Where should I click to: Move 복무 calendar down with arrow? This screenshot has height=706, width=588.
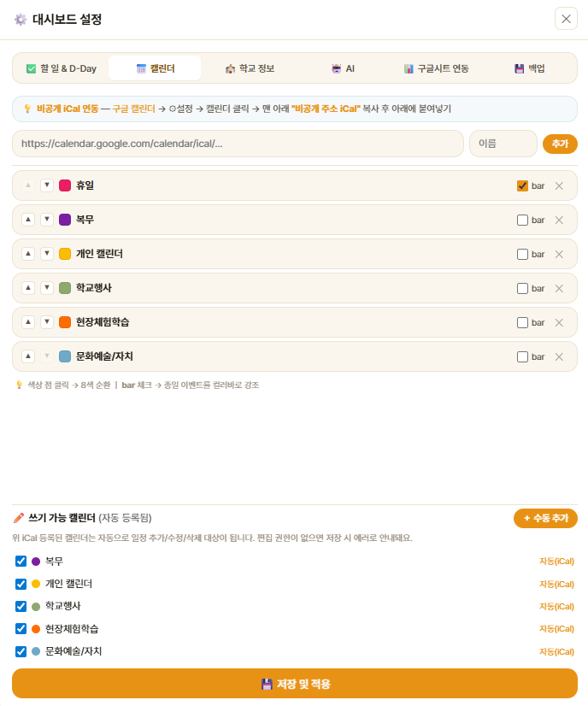pyautogui.click(x=47, y=220)
